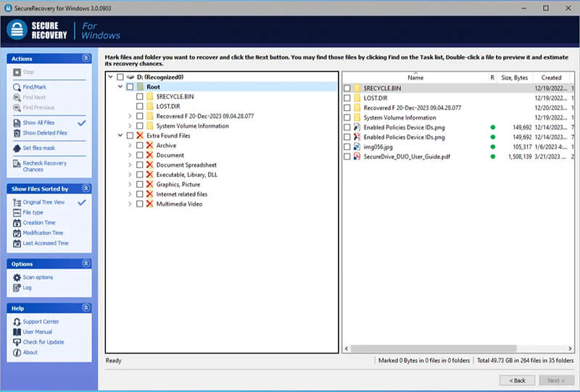
Task: Click the Creation Time calendar icon
Action: 17,223
